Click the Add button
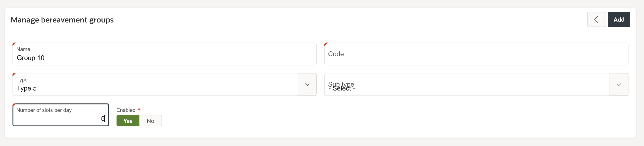The image size is (644, 146). (x=619, y=19)
